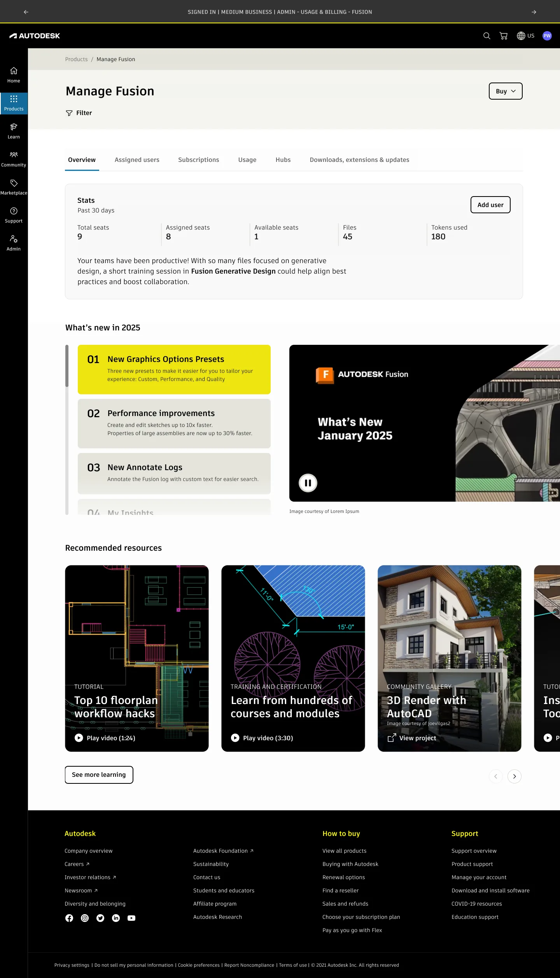Image resolution: width=560 pixels, height=978 pixels.
Task: Click back arrow in top banner
Action: (26, 12)
